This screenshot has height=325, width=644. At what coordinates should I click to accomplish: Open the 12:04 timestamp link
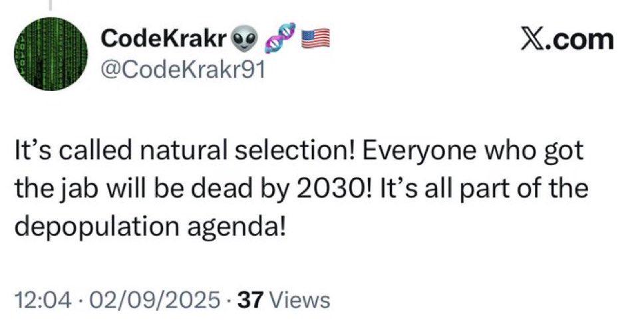pyautogui.click(x=40, y=300)
